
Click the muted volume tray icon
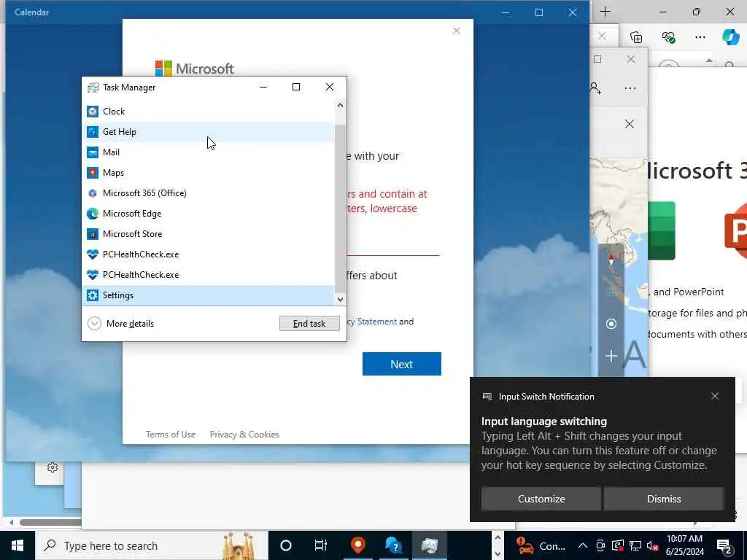652,545
